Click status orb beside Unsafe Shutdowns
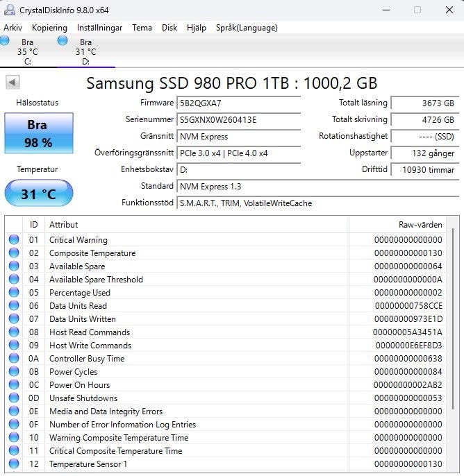Viewport: 464px width, 476px height. point(14,398)
